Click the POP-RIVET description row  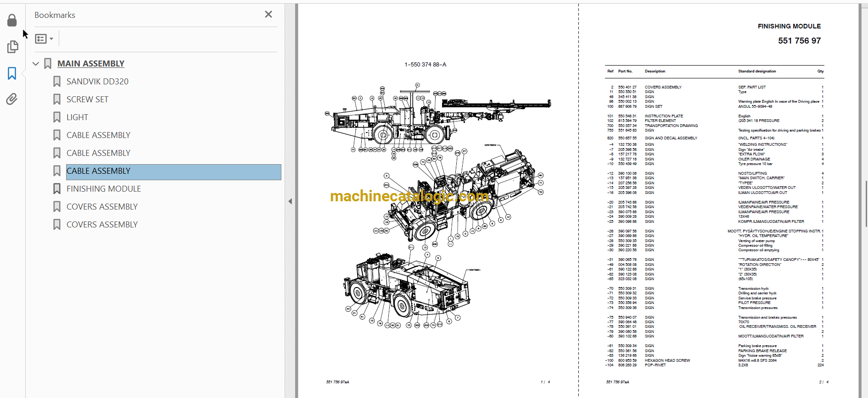(x=655, y=365)
